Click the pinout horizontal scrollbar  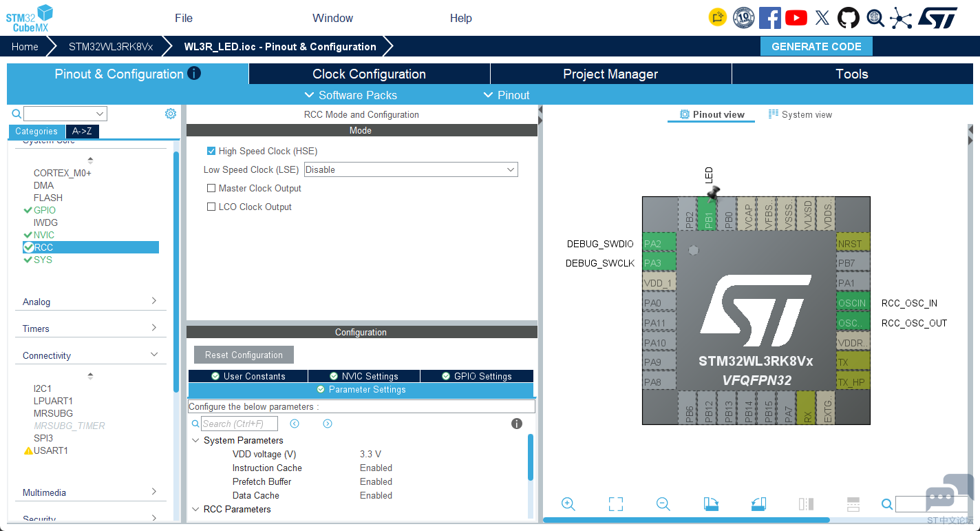click(686, 520)
